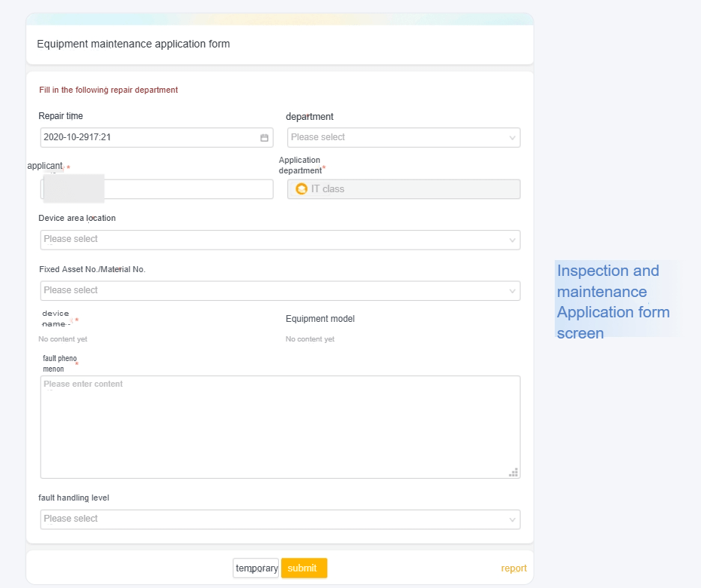701x588 pixels.
Task: Click the red repair department instruction text
Action: pyautogui.click(x=109, y=90)
